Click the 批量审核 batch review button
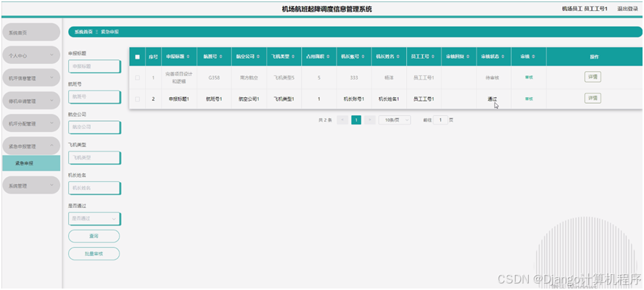Screen dimensions: 644x290 point(94,254)
